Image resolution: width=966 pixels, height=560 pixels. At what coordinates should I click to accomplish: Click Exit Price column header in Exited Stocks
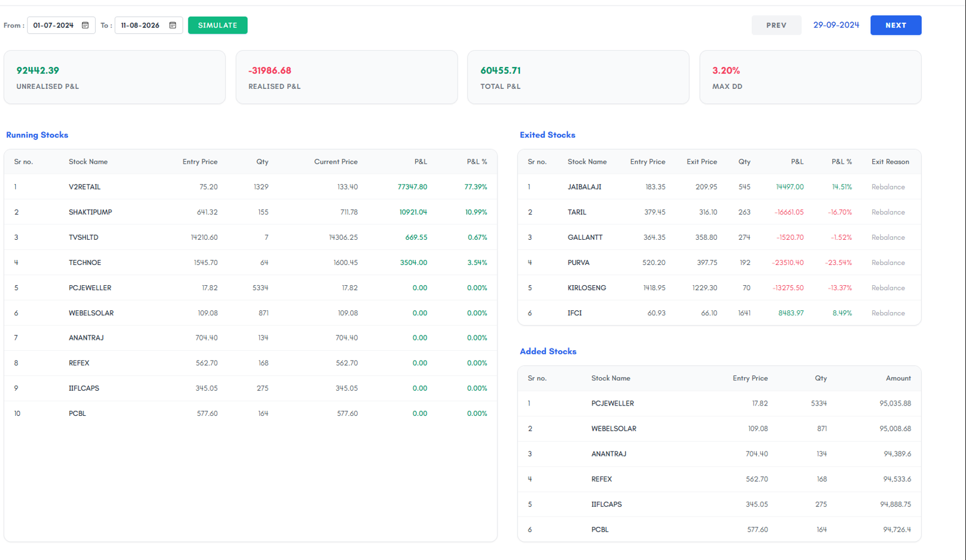tap(702, 162)
